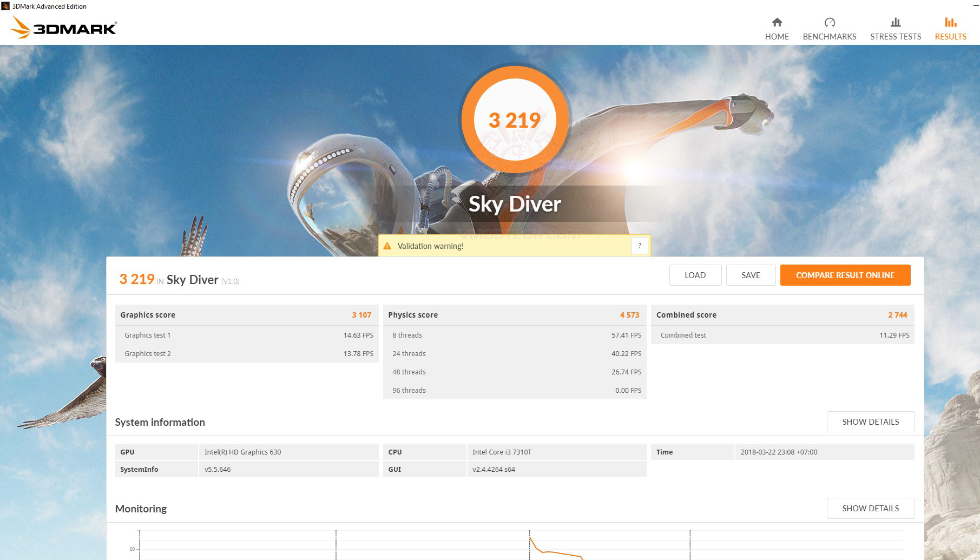Click the Sky Diver banner title
Viewport: 980px width, 560px height.
tap(515, 204)
